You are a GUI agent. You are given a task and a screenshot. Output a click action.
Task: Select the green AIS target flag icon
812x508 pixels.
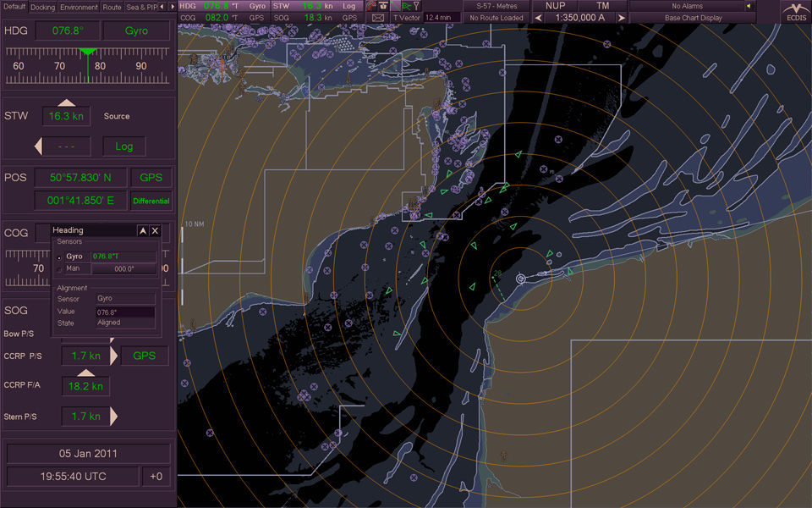[x=408, y=6]
